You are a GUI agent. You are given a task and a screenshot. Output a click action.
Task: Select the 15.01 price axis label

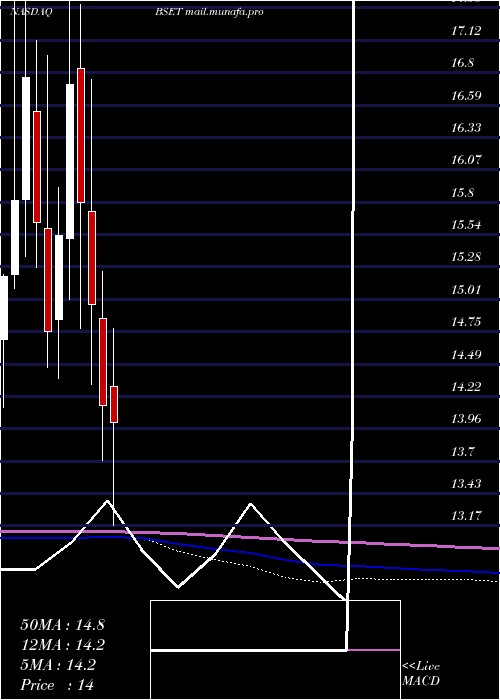467,290
